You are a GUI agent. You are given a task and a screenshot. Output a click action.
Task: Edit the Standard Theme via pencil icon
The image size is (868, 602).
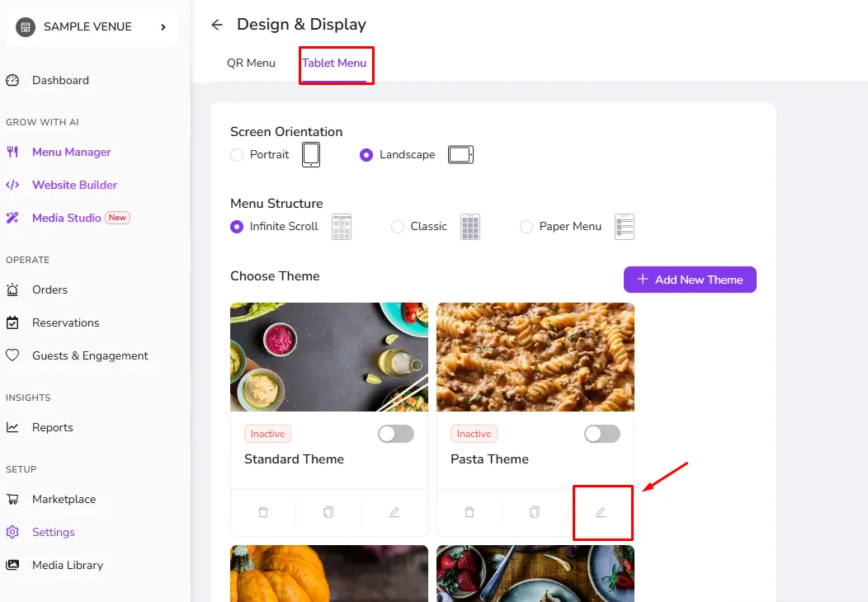pos(394,512)
